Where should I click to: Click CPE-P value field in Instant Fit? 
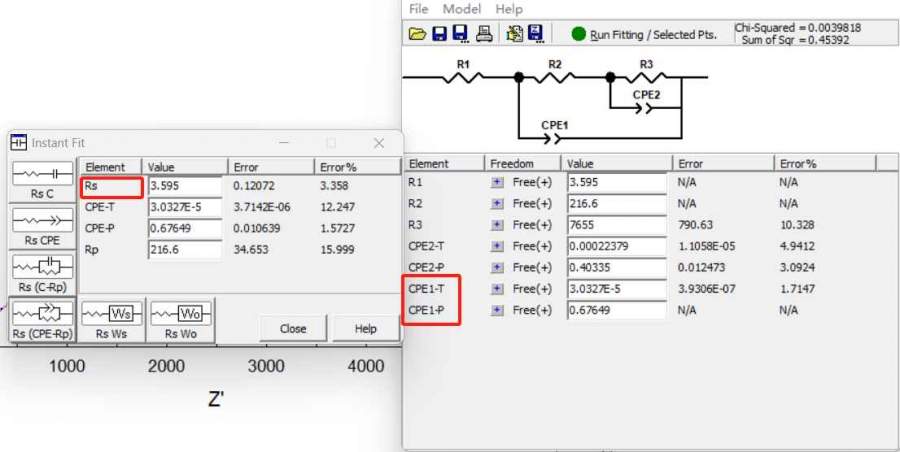pos(185,228)
